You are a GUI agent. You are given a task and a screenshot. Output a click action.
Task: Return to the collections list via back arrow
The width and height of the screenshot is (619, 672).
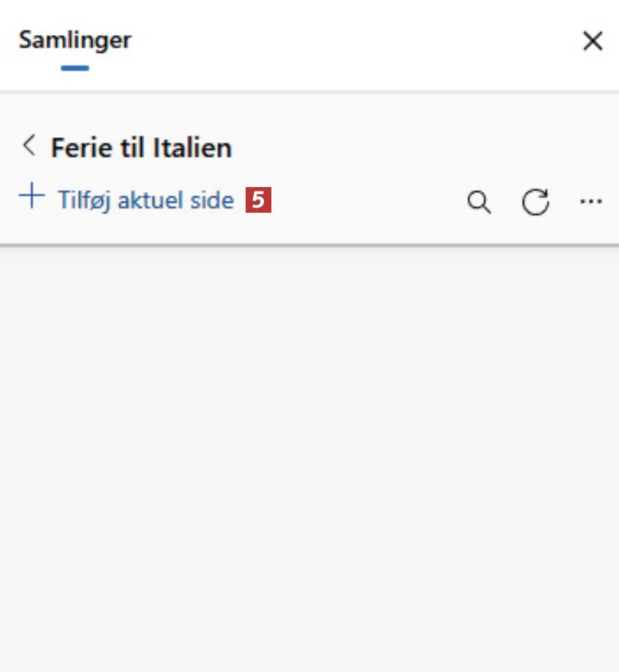pos(29,146)
